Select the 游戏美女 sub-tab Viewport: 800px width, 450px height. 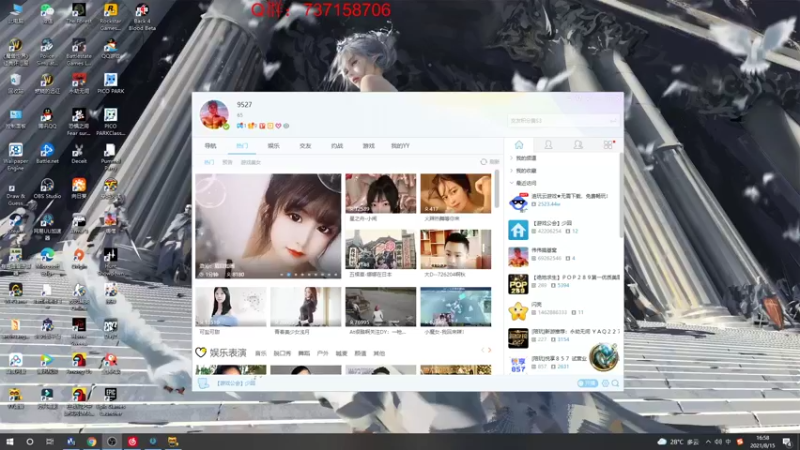click(251, 162)
